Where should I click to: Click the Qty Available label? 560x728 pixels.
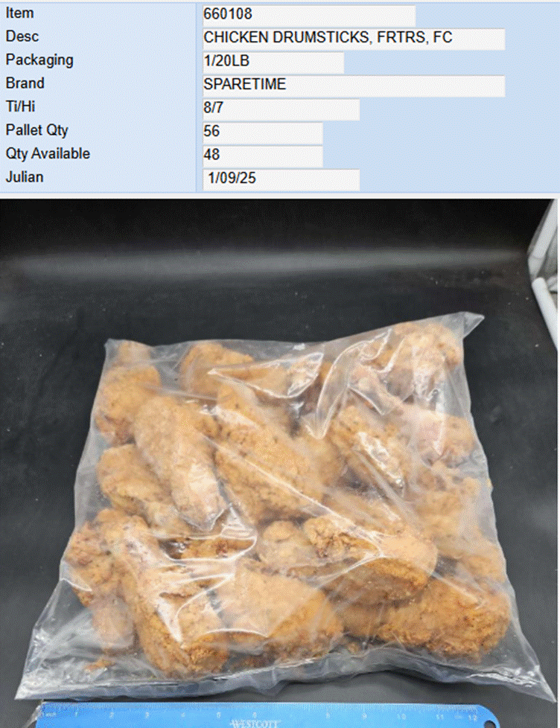point(48,153)
